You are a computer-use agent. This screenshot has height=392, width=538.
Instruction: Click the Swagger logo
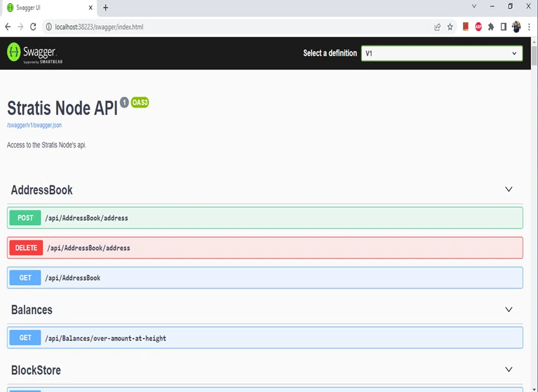coord(35,53)
